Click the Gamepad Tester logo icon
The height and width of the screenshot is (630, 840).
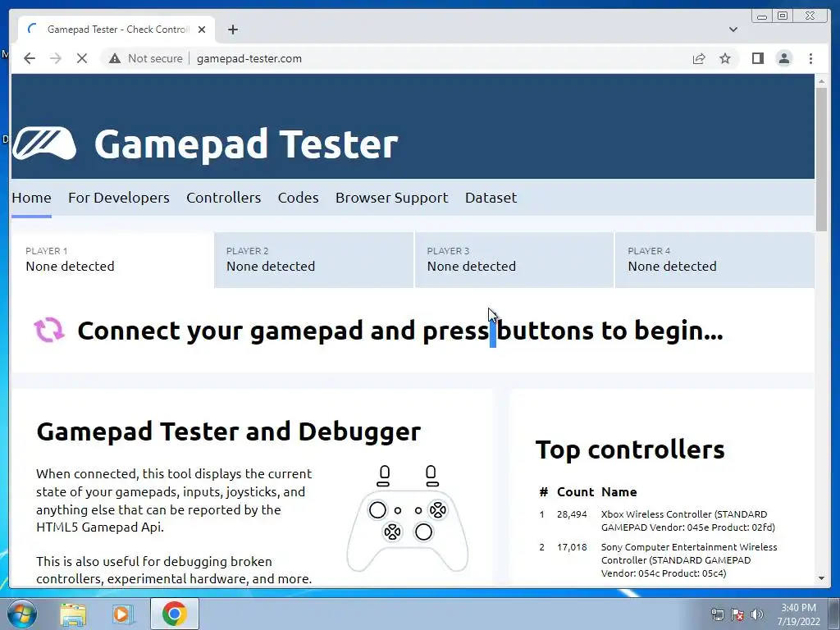click(x=44, y=144)
